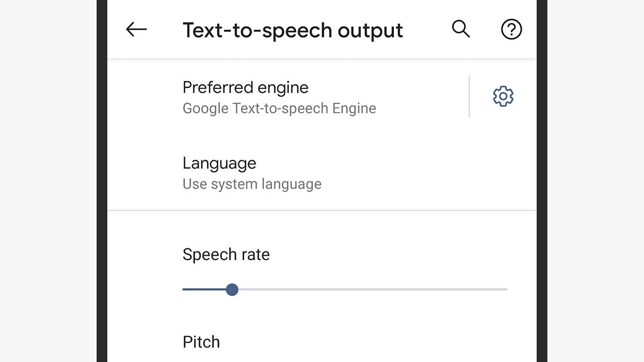Screen dimensions: 644x362
Task: Click the middle of the Speech rate track
Action: tap(345, 290)
